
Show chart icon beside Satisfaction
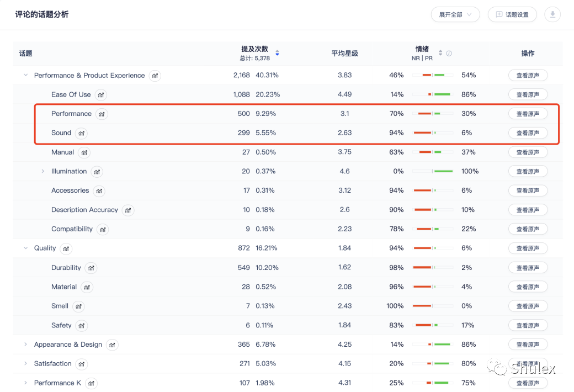(x=81, y=364)
